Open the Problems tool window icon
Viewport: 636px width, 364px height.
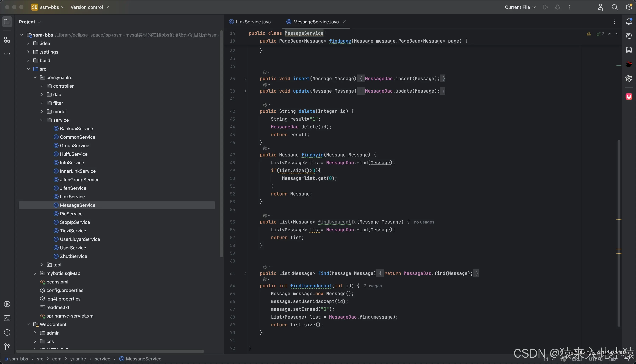(x=7, y=332)
